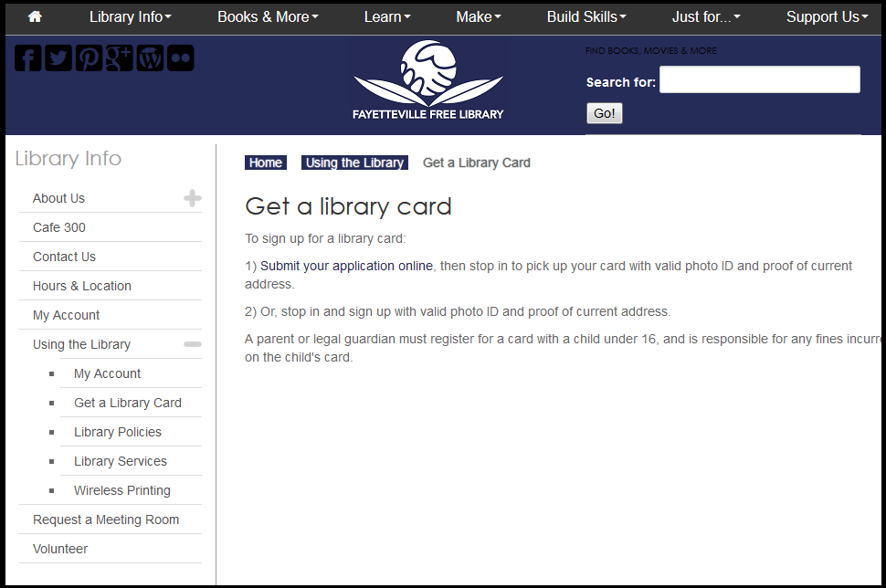Collapse the Using the Library section
Screen dimensions: 886x588
[x=192, y=344]
